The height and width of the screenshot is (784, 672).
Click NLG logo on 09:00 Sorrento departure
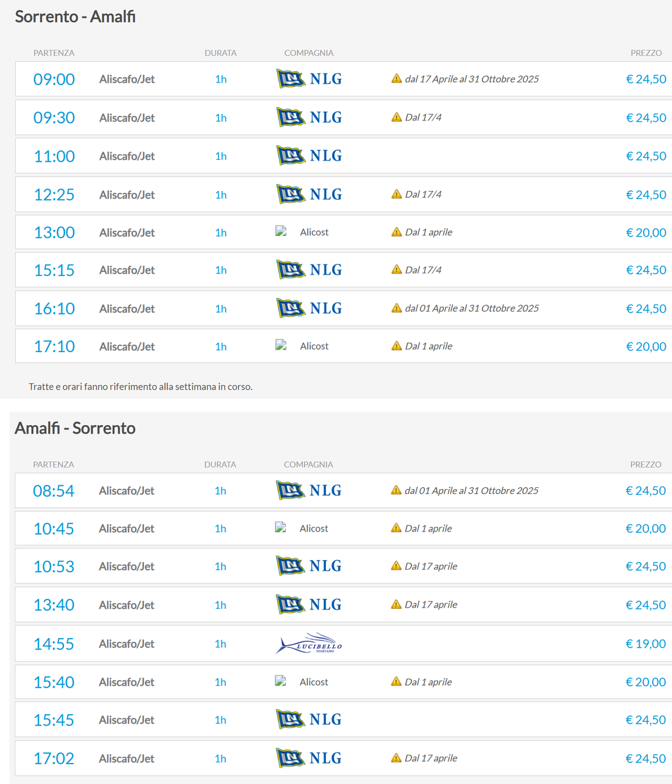click(309, 79)
